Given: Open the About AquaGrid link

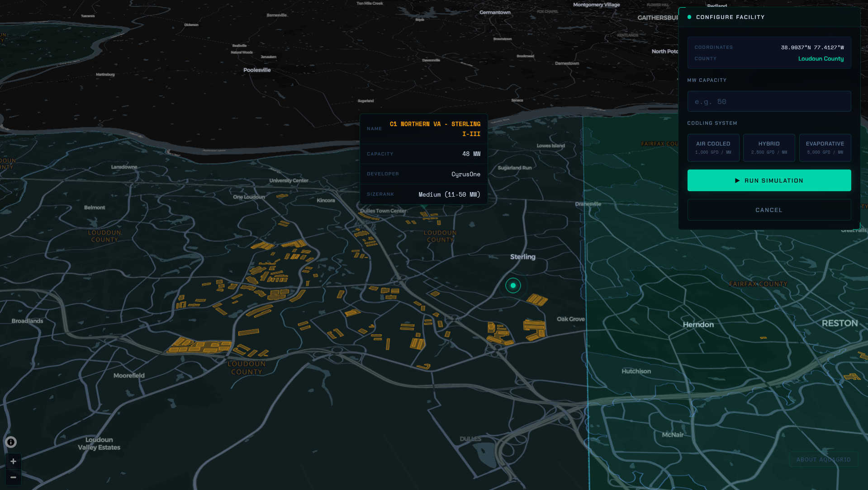Looking at the screenshot, I should click(x=824, y=459).
